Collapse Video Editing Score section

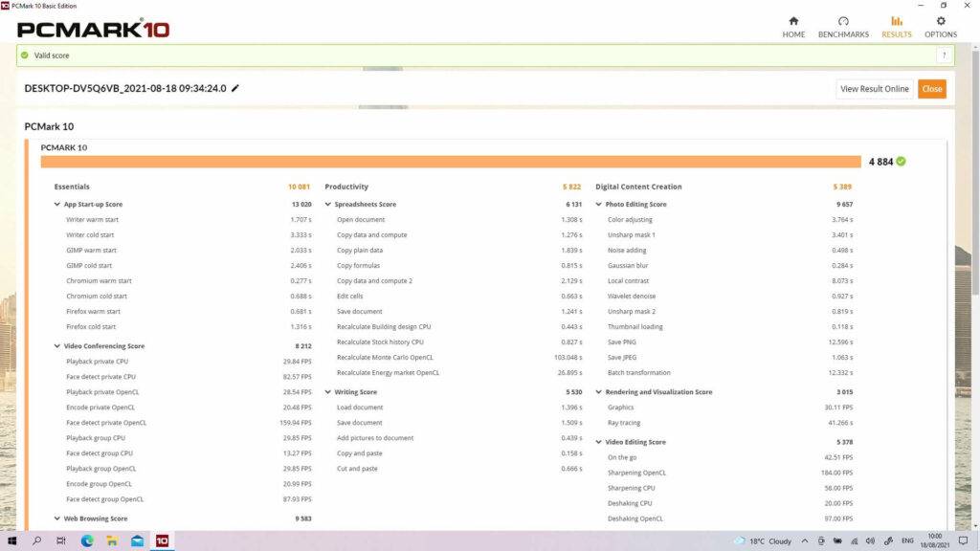[x=599, y=442]
